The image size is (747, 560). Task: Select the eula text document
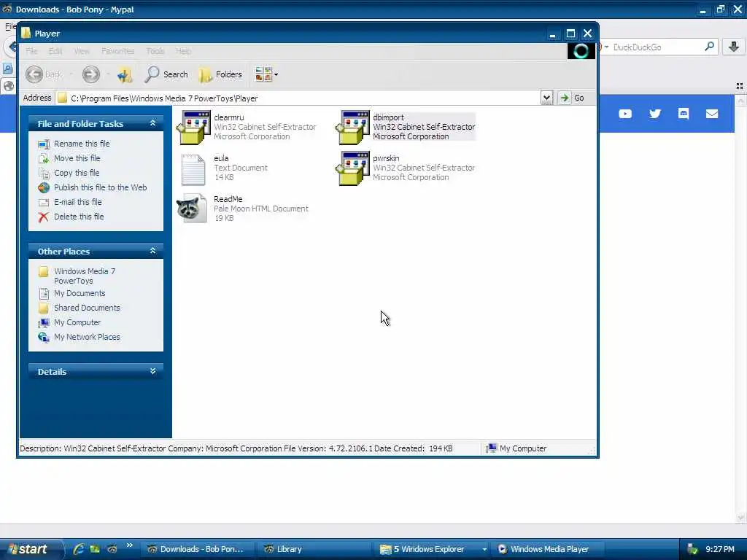pos(225,168)
